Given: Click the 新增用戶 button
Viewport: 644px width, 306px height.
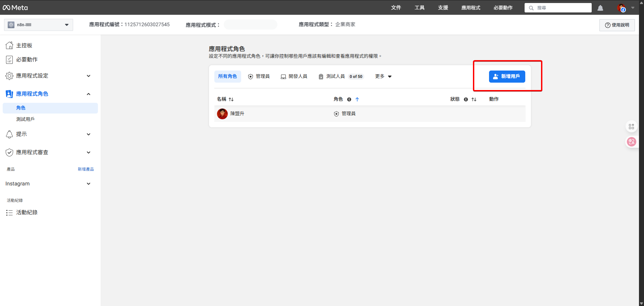Looking at the screenshot, I should tap(507, 76).
